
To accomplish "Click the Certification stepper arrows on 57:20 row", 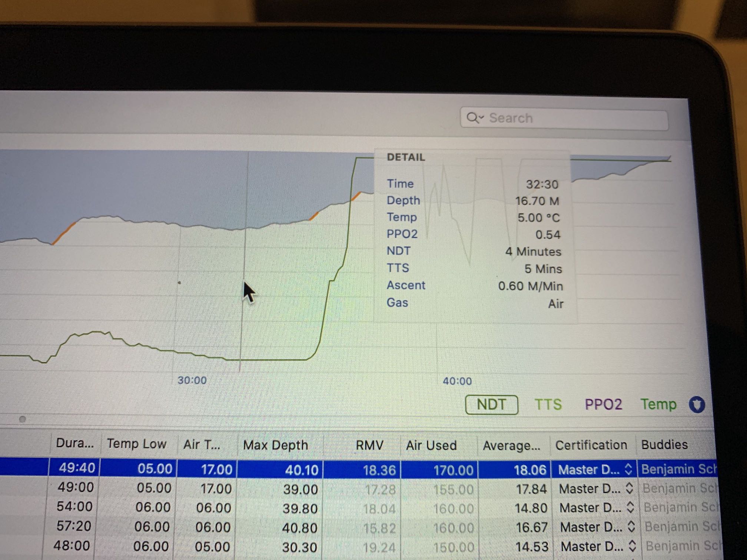I will (631, 527).
